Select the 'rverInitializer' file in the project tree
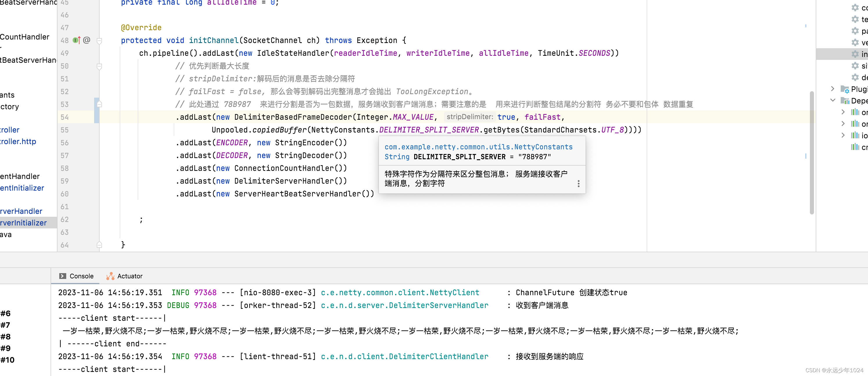The width and height of the screenshot is (868, 376). (24, 223)
